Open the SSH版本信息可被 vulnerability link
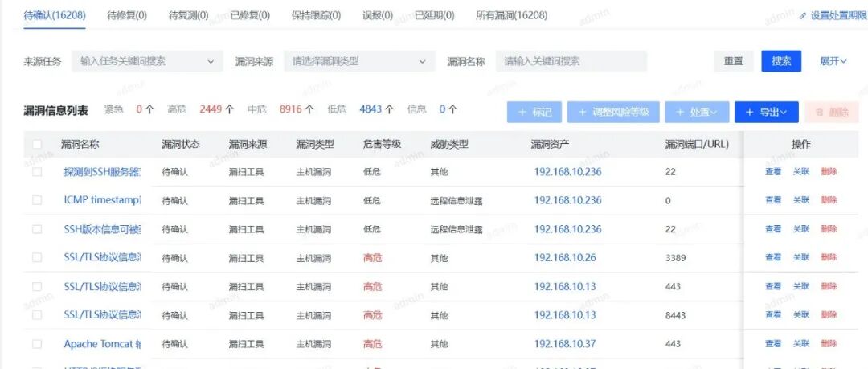This screenshot has height=369, width=868. [x=102, y=229]
